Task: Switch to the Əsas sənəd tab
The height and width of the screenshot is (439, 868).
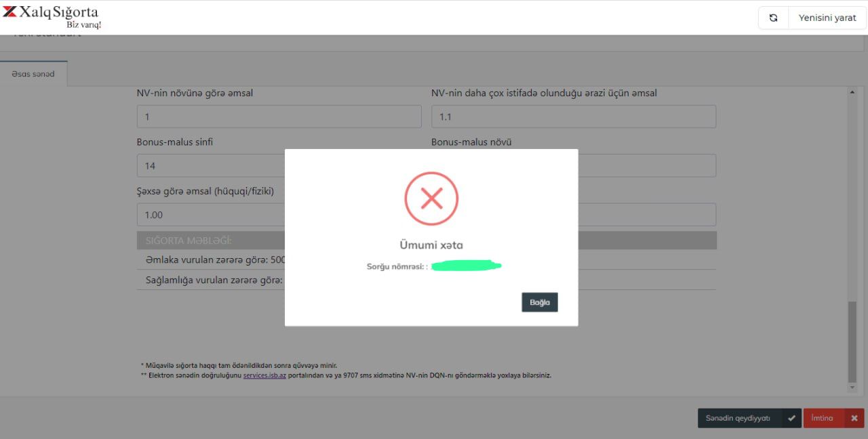Action: 33,74
